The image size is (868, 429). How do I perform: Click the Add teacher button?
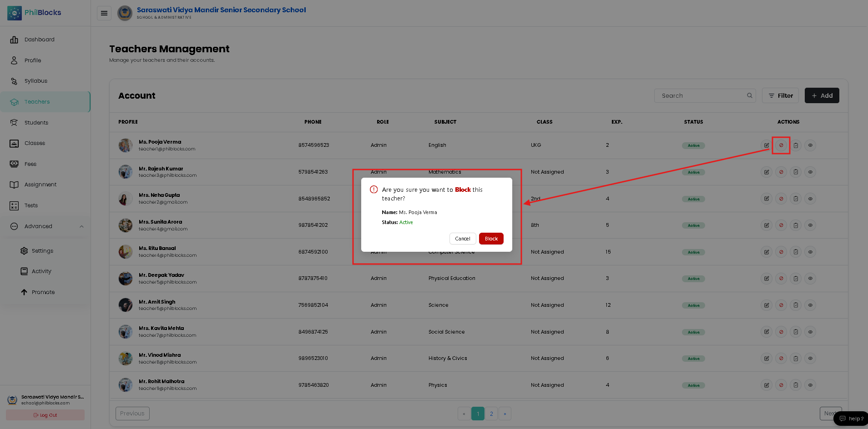click(x=822, y=95)
